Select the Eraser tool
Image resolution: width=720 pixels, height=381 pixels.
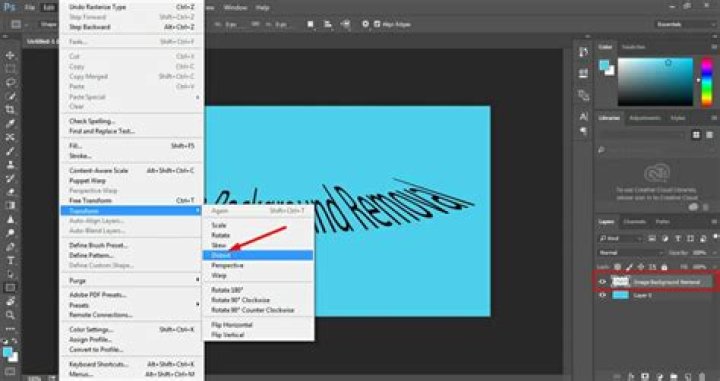(10, 192)
